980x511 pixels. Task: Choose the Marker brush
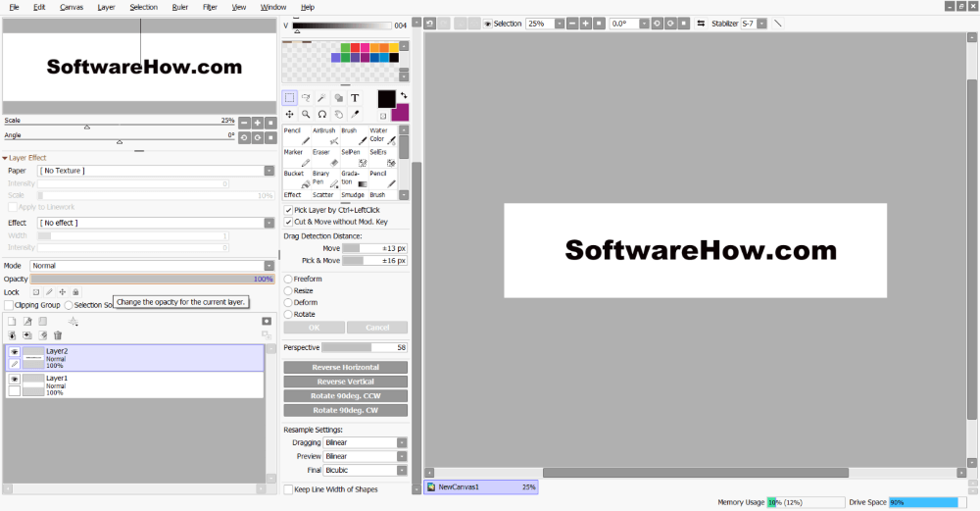297,157
